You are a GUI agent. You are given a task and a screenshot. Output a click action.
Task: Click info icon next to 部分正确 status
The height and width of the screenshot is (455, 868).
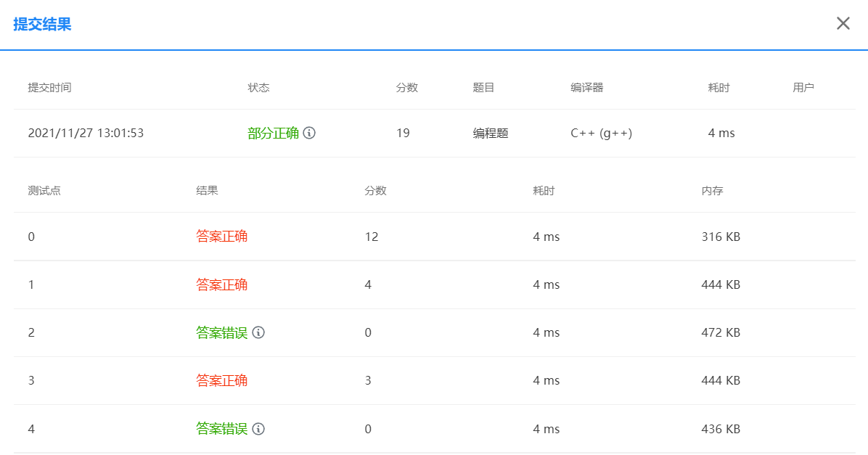tap(309, 134)
